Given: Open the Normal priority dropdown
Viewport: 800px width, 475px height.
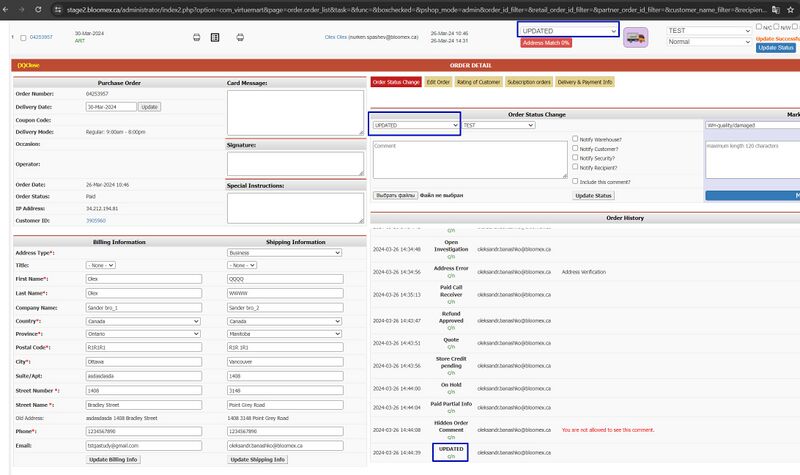Looking at the screenshot, I should click(709, 42).
